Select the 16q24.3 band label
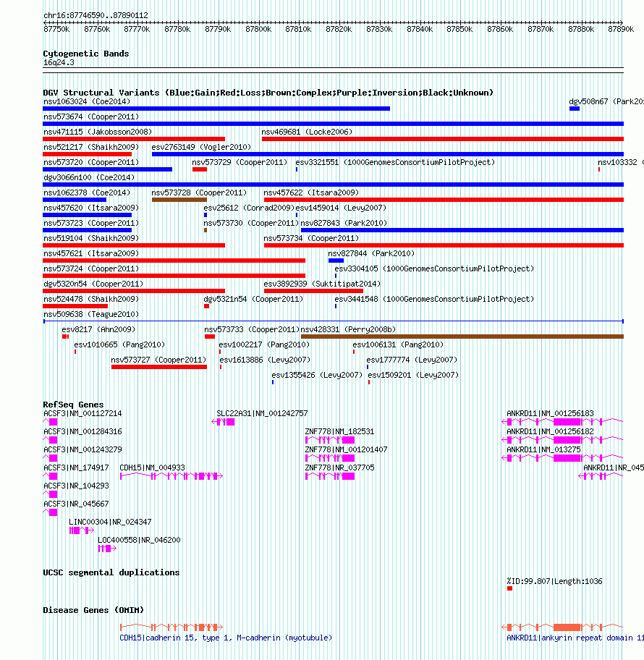The height and width of the screenshot is (660, 644). click(59, 62)
